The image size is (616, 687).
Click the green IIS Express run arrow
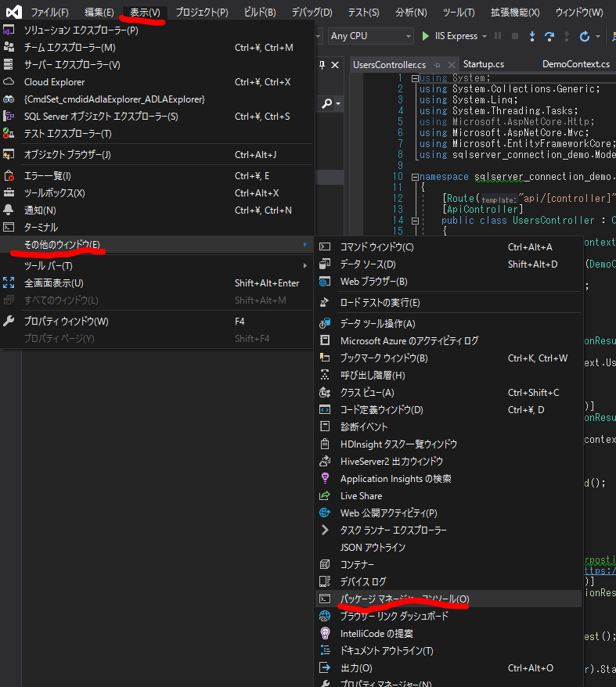tap(425, 36)
